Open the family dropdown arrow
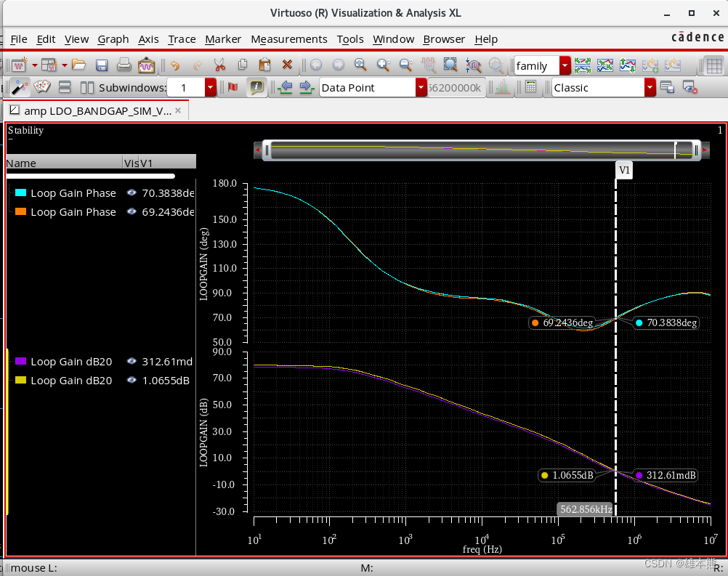Screen dimensions: 728x576 tap(565, 66)
